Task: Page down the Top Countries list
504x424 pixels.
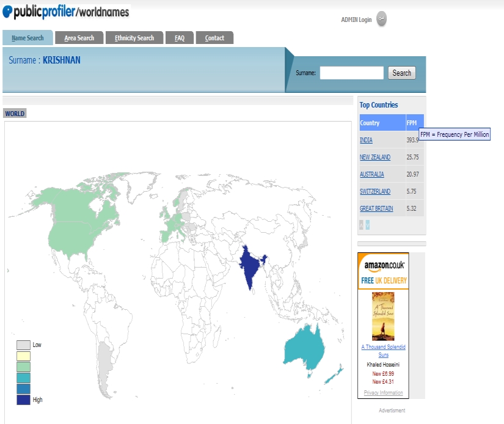Action: 367,225
